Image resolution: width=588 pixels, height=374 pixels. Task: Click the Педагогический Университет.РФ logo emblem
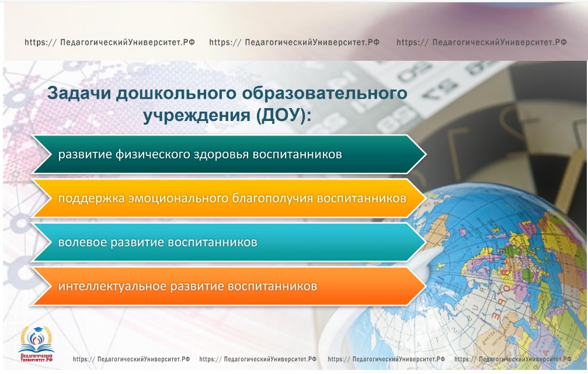click(37, 345)
